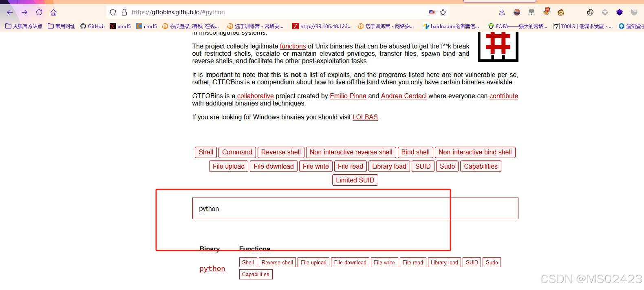
Task: Open python's File upload tag
Action: [x=313, y=263]
